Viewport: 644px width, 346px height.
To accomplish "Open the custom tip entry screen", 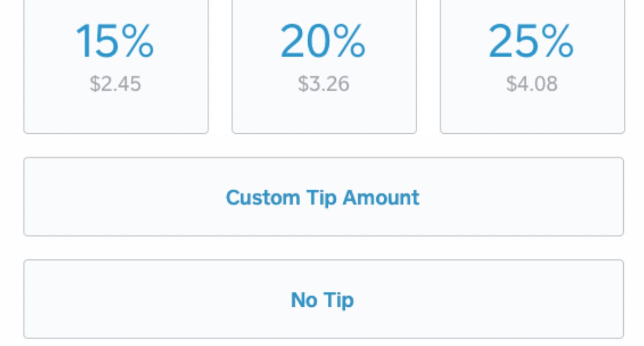I will click(323, 197).
